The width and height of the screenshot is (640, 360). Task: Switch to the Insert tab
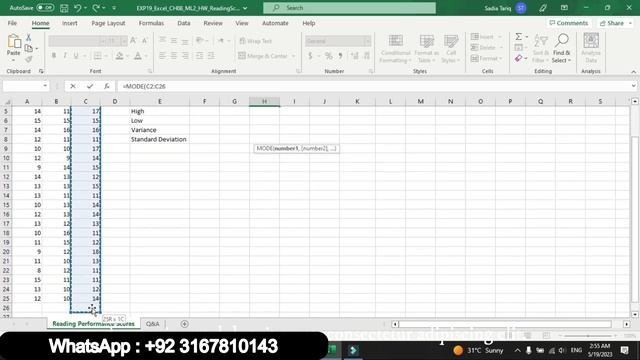coord(70,23)
